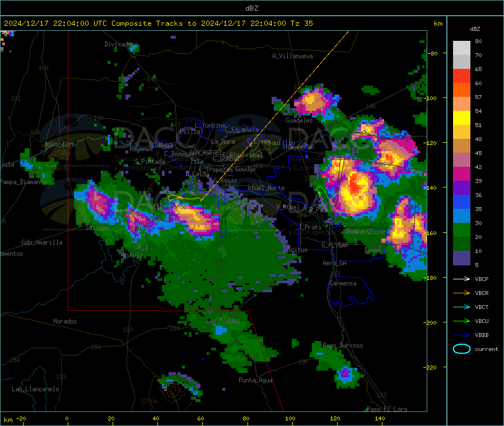Click the 'Tz 35' value in header
The height and width of the screenshot is (426, 504).
click(301, 24)
